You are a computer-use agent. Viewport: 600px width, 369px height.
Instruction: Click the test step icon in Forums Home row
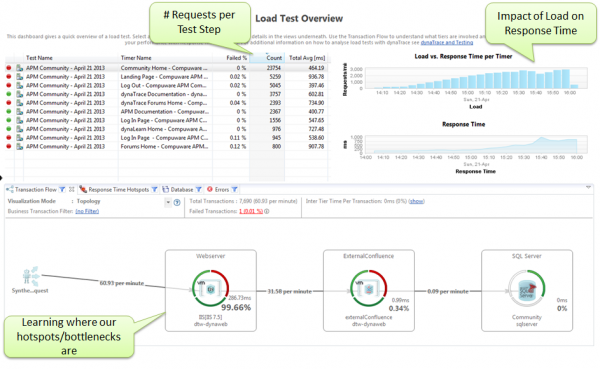point(19,147)
